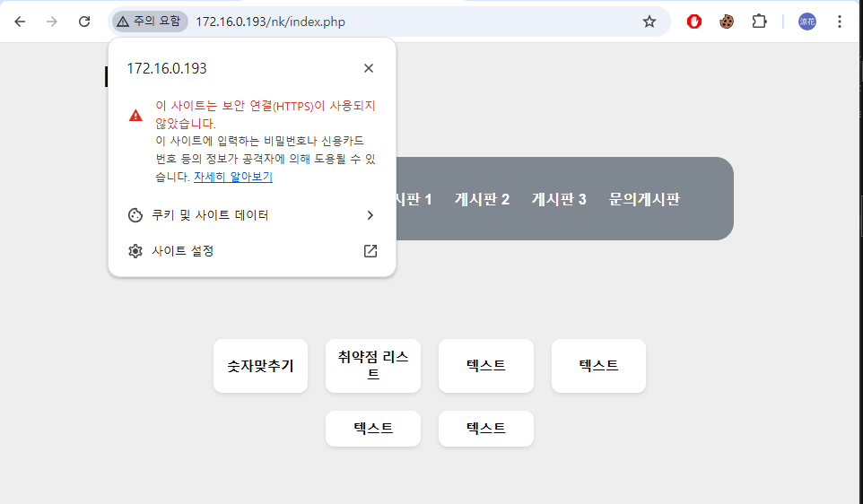This screenshot has height=504, width=863.
Task: Click the gear icon beside 사이트 설정
Action: [x=135, y=251]
